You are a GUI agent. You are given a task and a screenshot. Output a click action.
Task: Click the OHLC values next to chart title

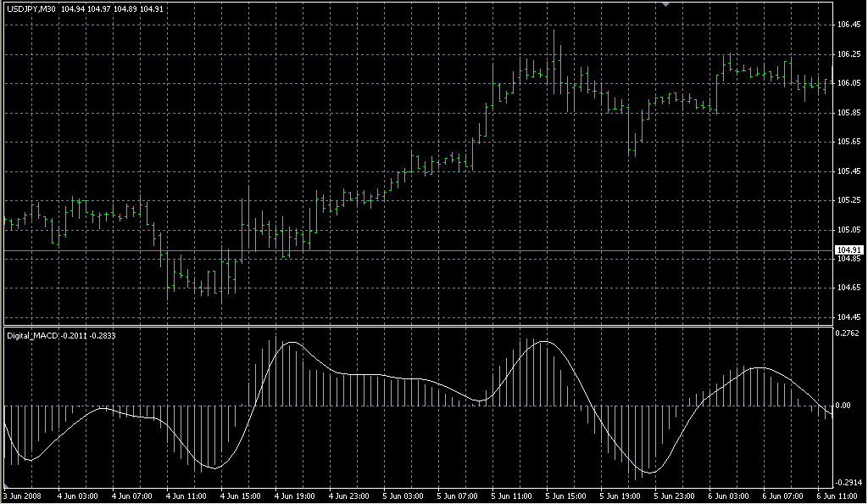pyautogui.click(x=102, y=8)
